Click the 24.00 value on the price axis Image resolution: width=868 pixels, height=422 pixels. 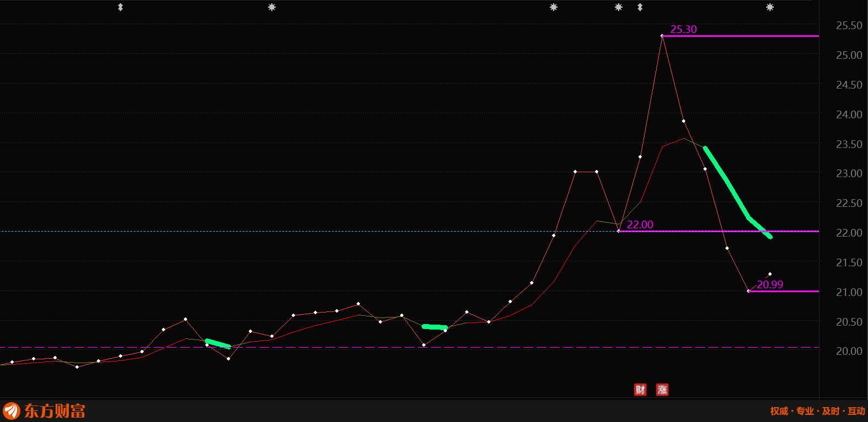point(849,114)
